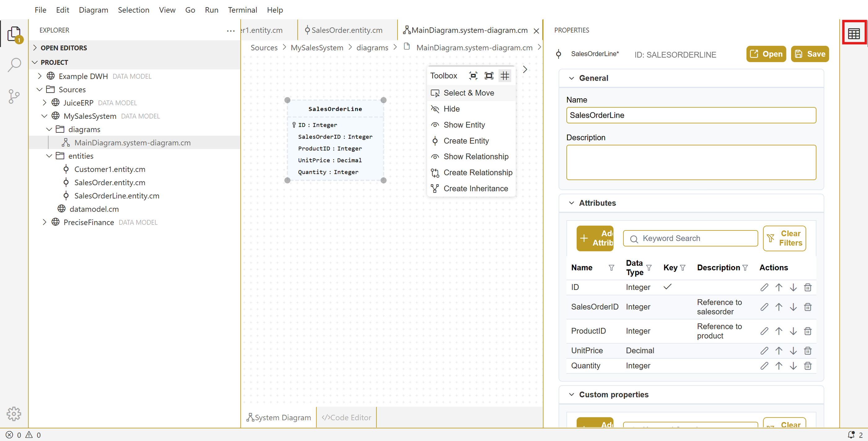Viewport: 868px width, 441px height.
Task: Open the properties table view icon
Action: pyautogui.click(x=853, y=33)
